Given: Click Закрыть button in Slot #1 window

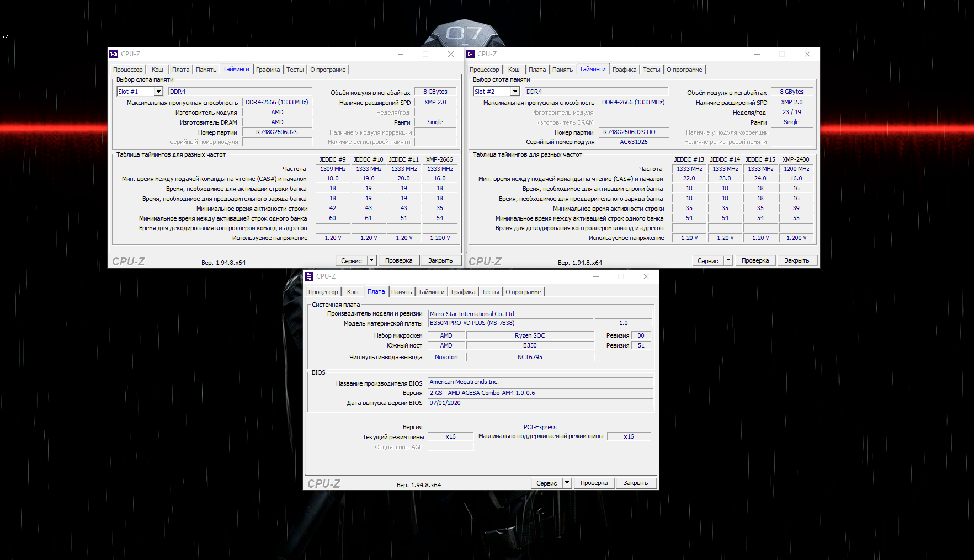Looking at the screenshot, I should (440, 260).
